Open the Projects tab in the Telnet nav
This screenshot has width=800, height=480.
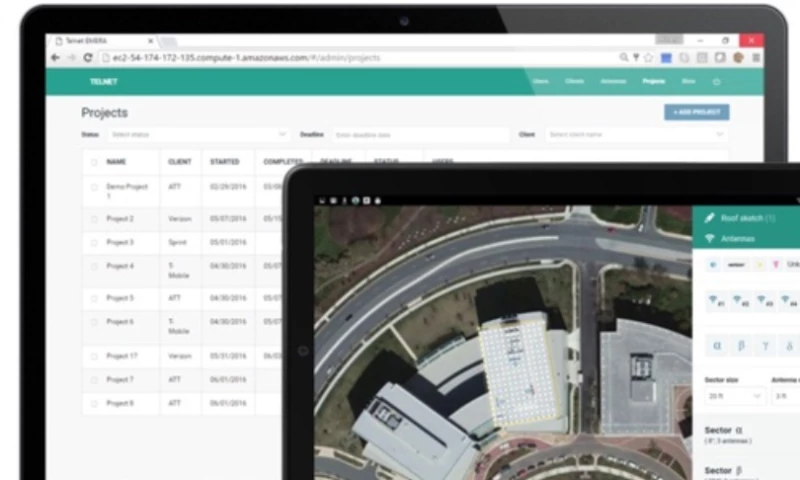pyautogui.click(x=654, y=81)
